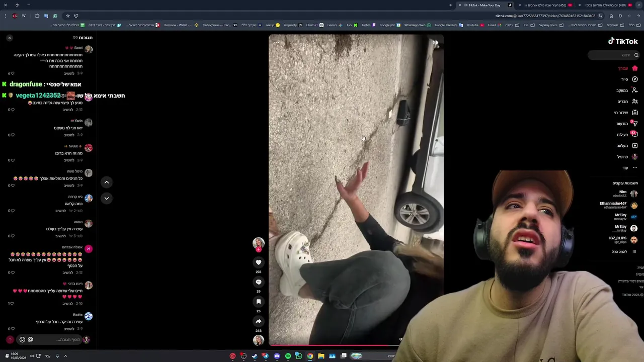Open the For You home icon
Screen dimensions: 644x362
click(x=635, y=68)
